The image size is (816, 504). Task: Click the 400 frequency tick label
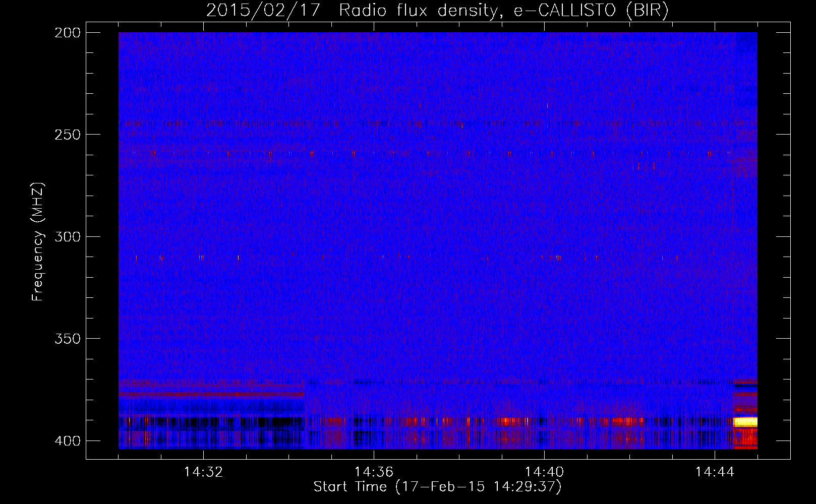click(67, 440)
